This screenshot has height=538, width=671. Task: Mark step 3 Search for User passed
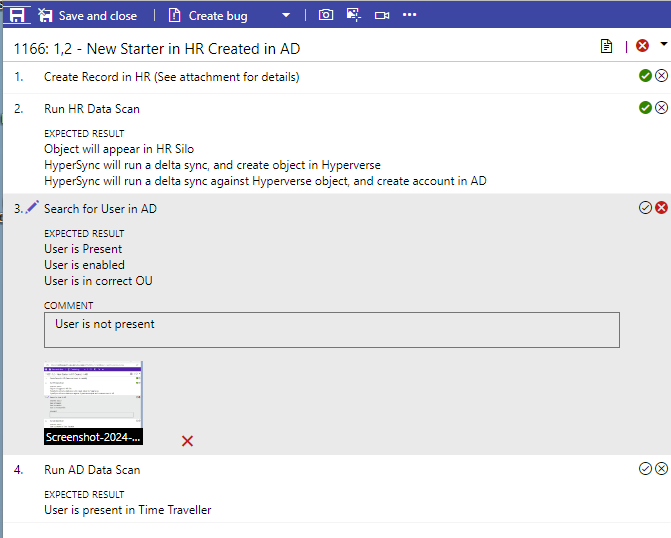[645, 207]
